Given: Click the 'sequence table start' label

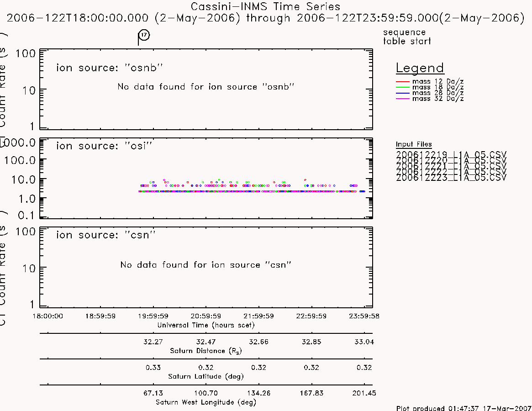Looking at the screenshot, I should click(x=407, y=37).
